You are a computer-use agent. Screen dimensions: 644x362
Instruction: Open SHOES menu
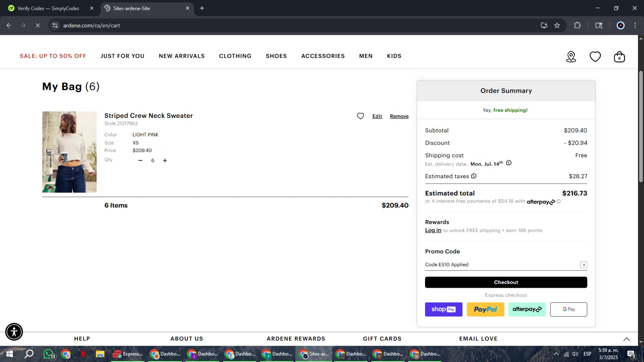(276, 56)
